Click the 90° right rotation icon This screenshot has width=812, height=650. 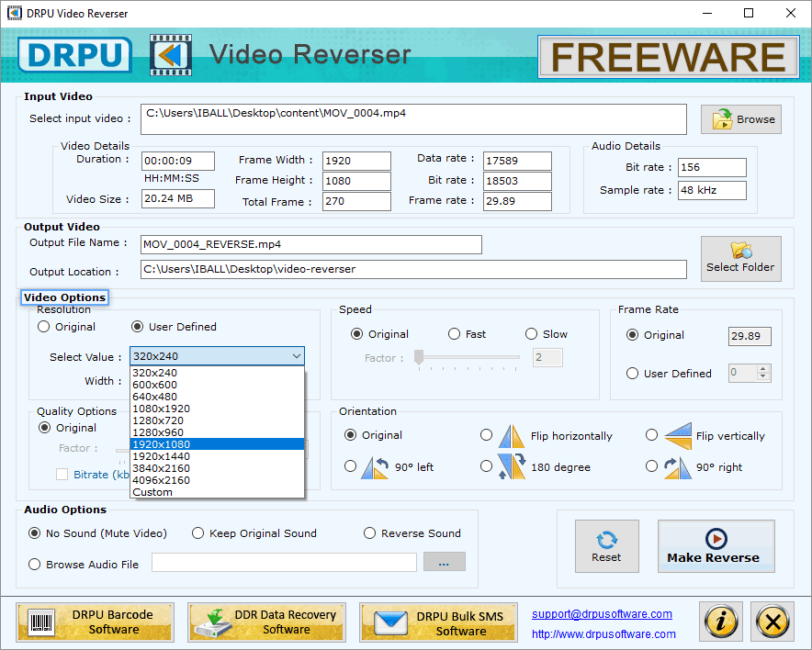click(x=678, y=467)
